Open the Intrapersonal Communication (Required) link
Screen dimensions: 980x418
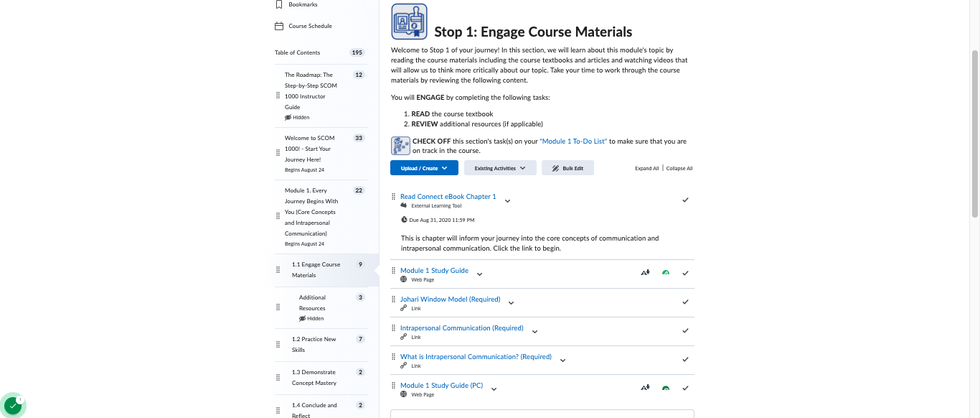[x=461, y=328]
